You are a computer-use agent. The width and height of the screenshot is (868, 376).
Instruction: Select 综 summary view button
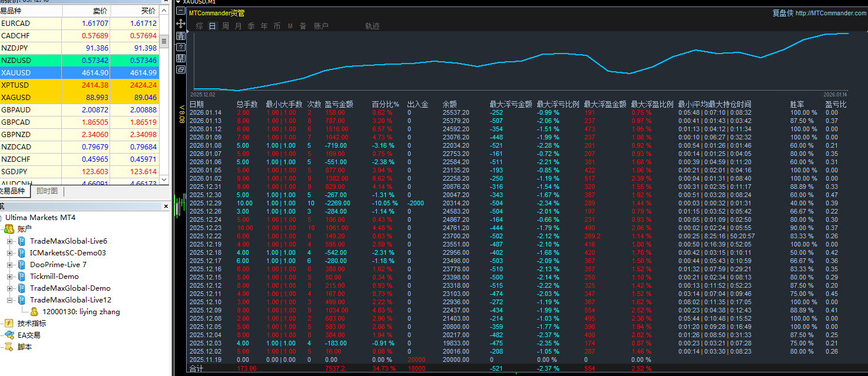click(198, 26)
